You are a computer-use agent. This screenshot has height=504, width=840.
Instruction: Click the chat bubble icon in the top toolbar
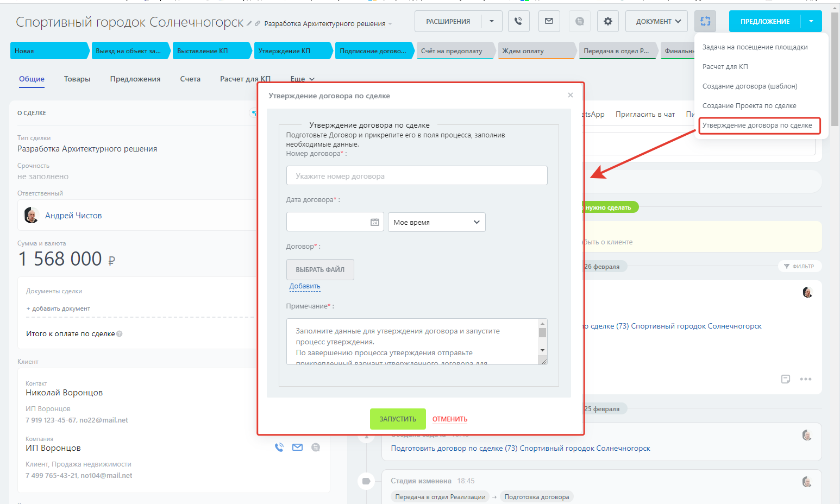tap(580, 21)
